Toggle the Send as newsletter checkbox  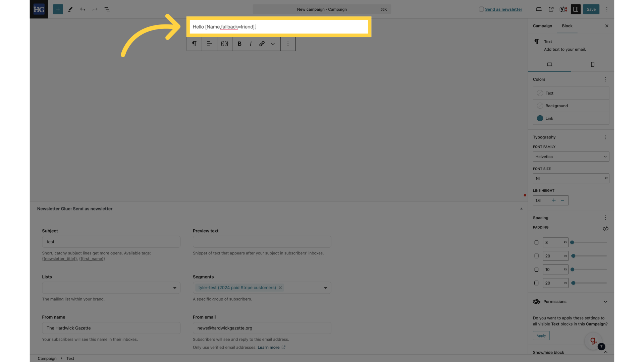(481, 9)
